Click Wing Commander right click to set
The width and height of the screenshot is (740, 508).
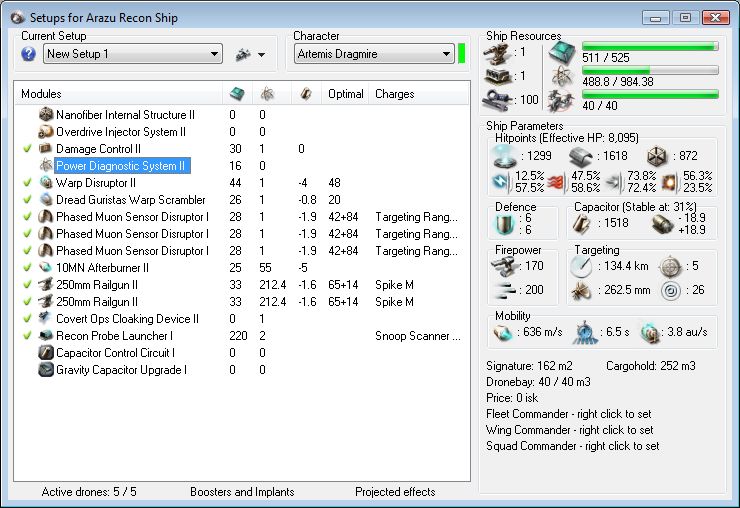click(x=570, y=430)
